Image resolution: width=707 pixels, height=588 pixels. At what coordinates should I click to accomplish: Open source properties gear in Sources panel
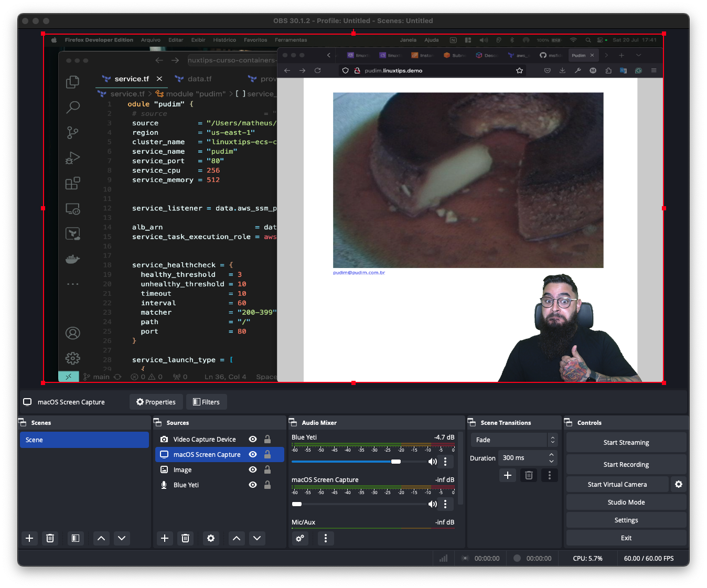pos(211,538)
